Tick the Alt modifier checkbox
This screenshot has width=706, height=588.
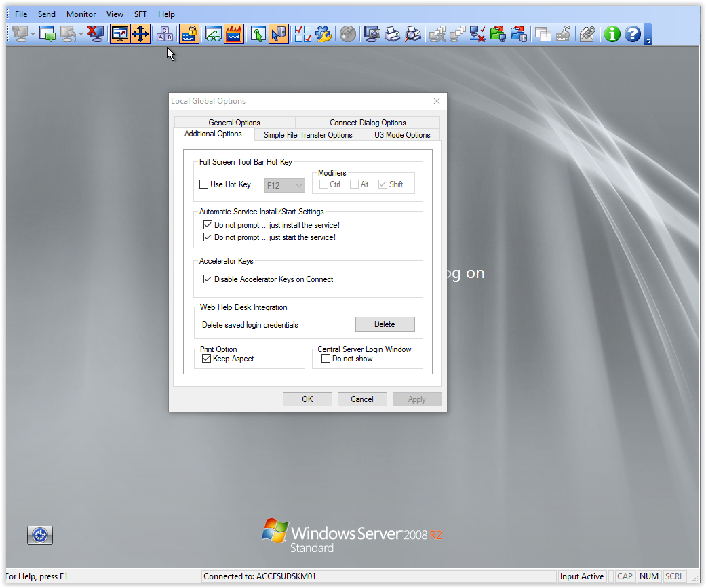pyautogui.click(x=354, y=184)
